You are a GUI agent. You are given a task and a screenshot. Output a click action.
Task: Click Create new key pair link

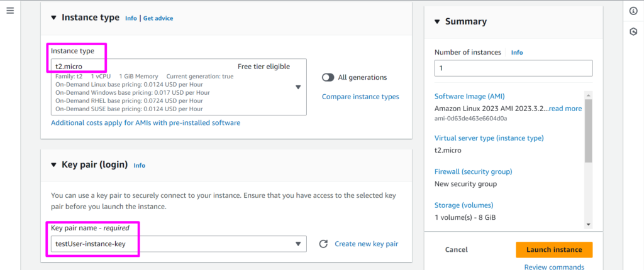tap(366, 244)
